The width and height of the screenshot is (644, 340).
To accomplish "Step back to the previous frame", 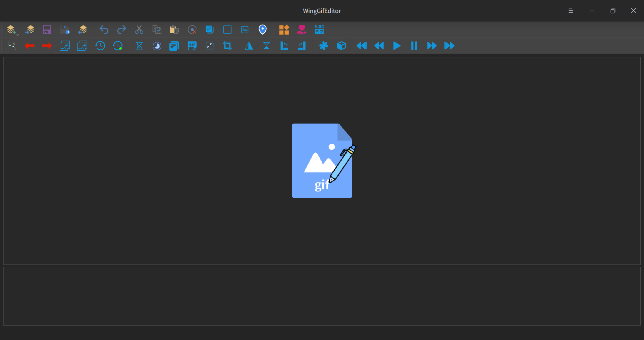I will tap(379, 46).
